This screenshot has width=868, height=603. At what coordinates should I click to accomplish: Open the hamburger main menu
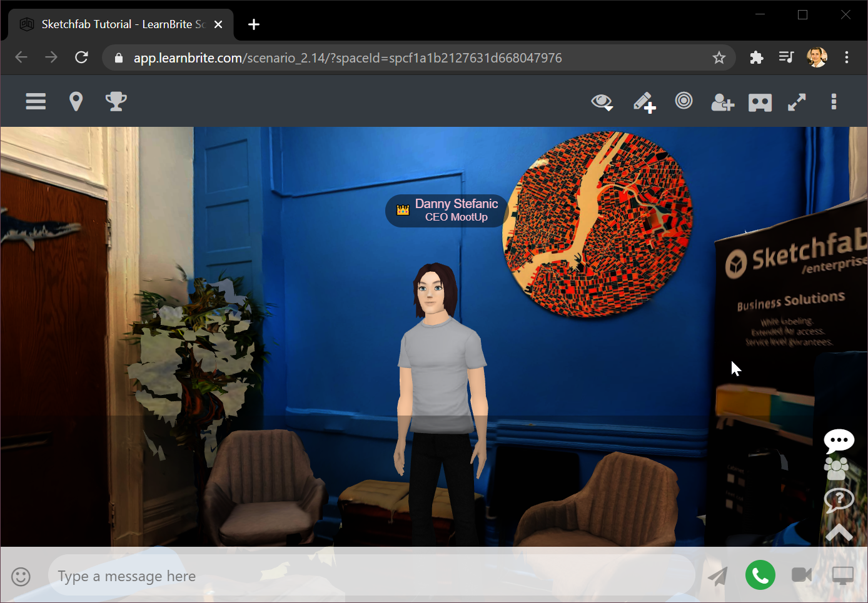36,101
